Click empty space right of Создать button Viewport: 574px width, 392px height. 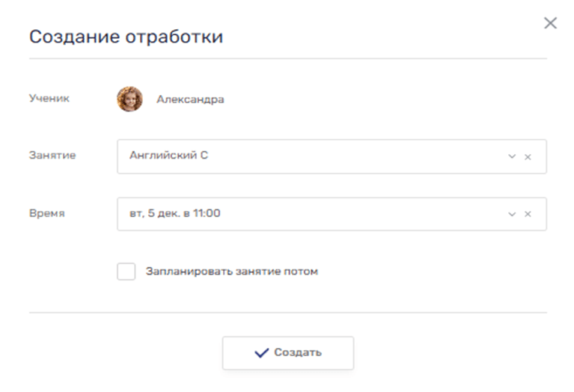click(449, 353)
